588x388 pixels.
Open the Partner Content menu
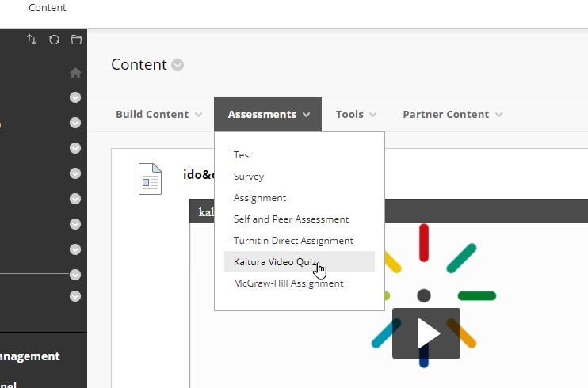pos(452,114)
